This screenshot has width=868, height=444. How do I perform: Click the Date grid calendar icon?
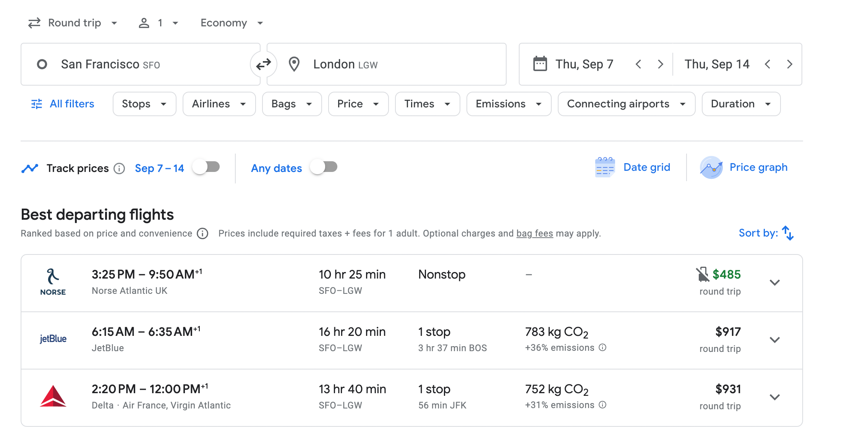pyautogui.click(x=605, y=167)
